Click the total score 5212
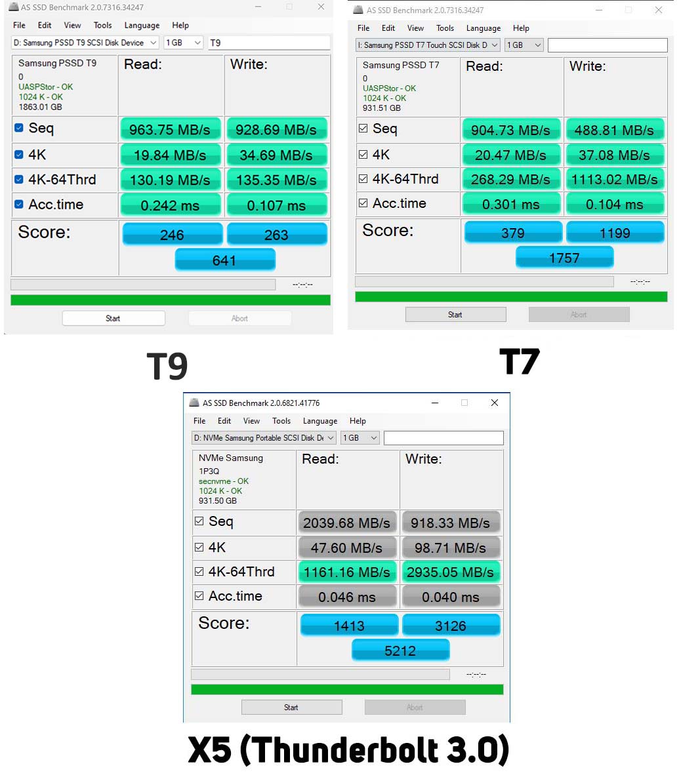The height and width of the screenshot is (779, 700). coord(401,650)
